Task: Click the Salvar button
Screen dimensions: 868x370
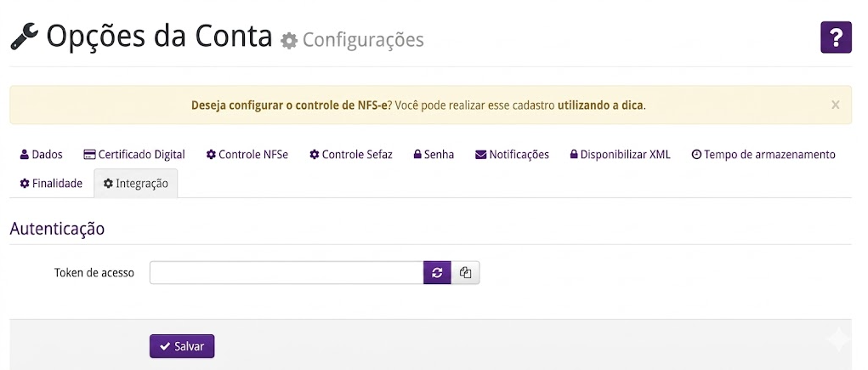Action: point(182,346)
